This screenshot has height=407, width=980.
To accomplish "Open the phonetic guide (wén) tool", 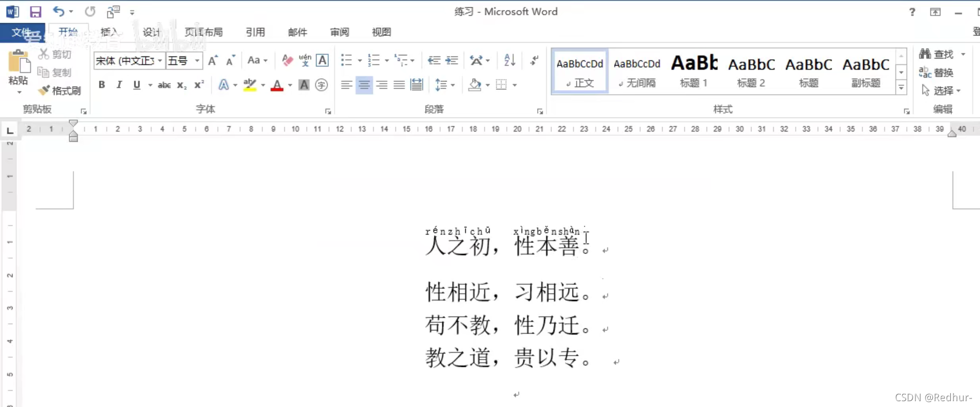I will click(x=305, y=60).
